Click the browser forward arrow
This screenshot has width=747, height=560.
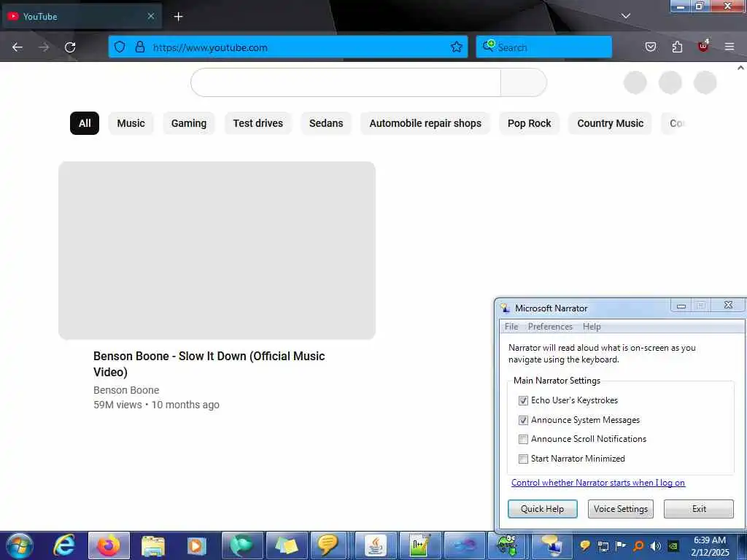[x=44, y=47]
